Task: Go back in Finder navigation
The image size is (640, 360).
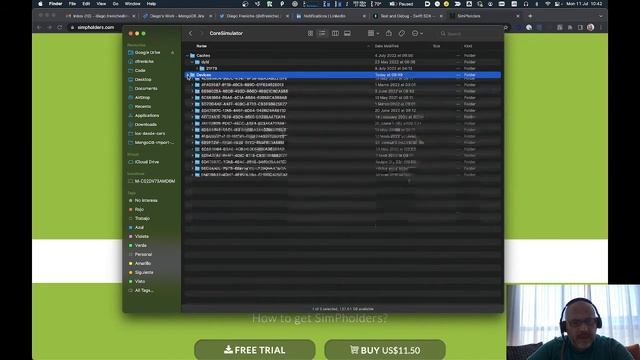Action: tap(191, 33)
